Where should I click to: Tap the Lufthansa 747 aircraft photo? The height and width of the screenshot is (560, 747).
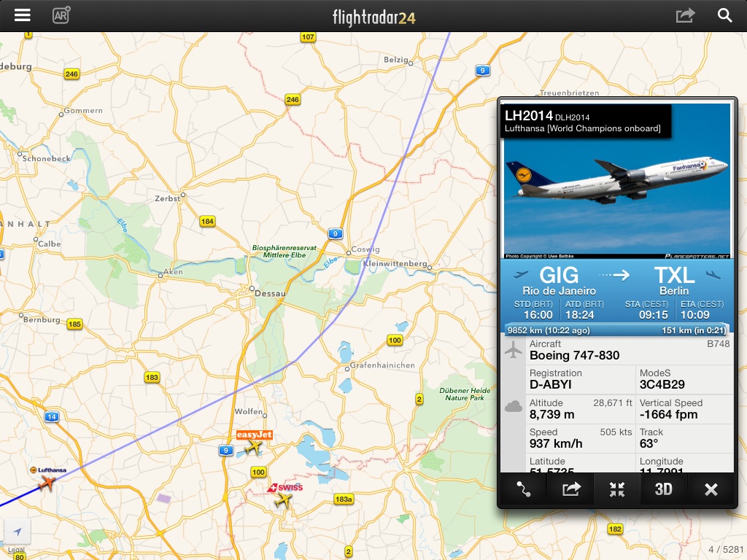click(617, 181)
